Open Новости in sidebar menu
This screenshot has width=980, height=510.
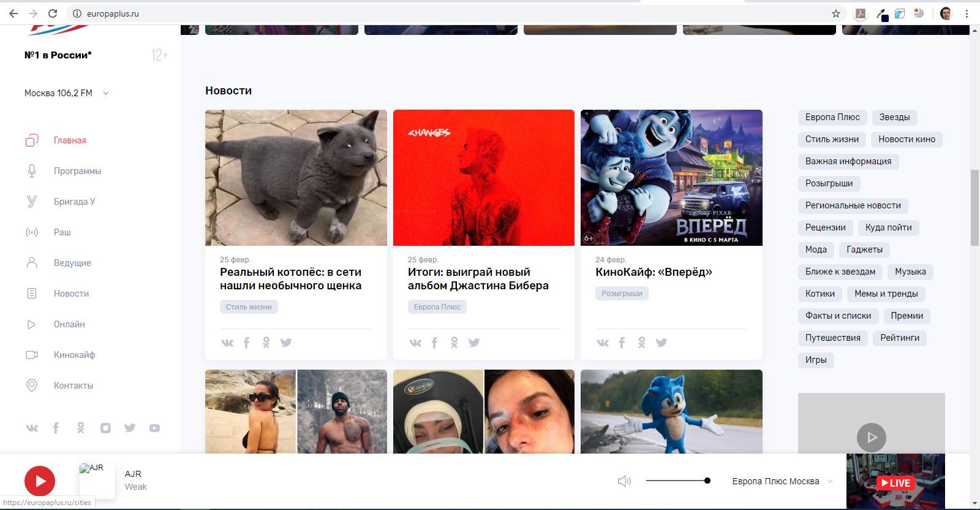58,294
